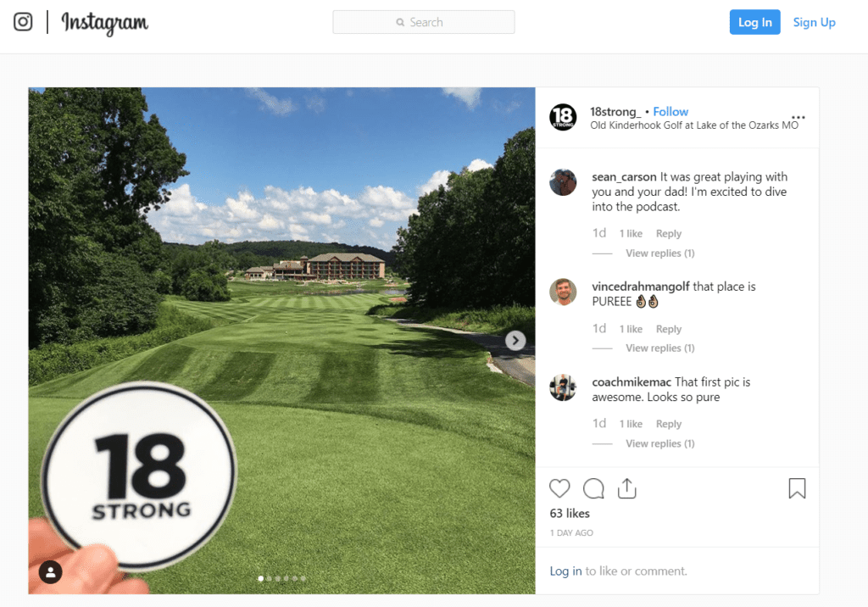
Task: Reply to sean_carson's comment
Action: [x=668, y=234]
